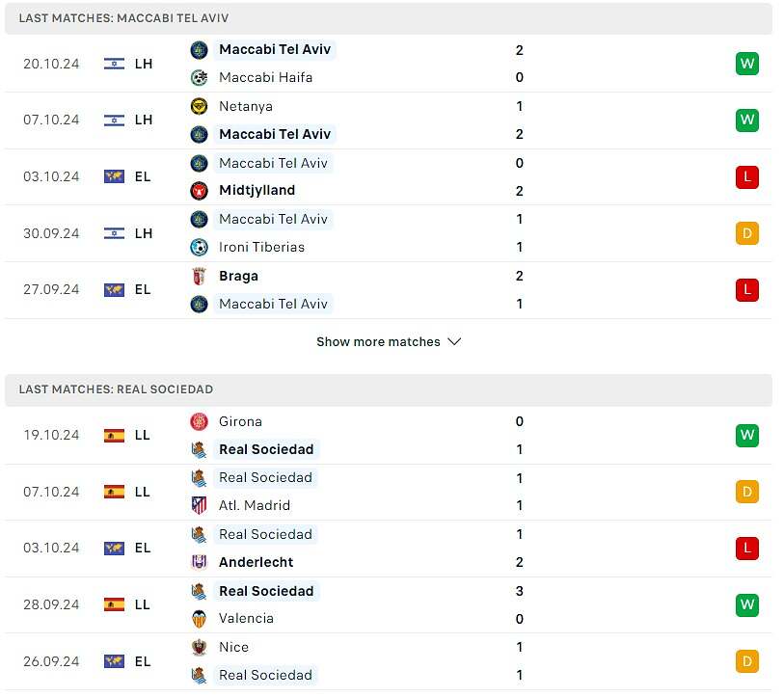Select the Anderlecht team name
Screen dimensions: 784x697
click(256, 562)
